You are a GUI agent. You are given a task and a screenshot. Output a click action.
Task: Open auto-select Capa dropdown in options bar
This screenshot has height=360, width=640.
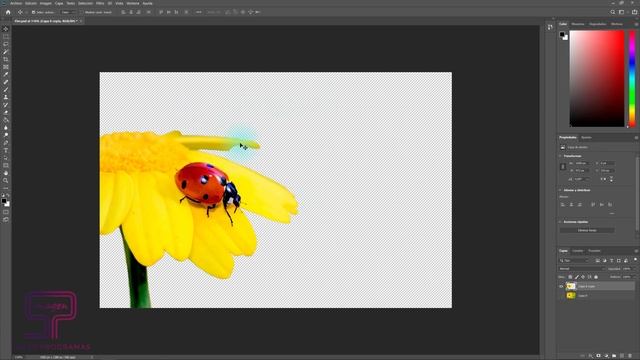click(68, 12)
